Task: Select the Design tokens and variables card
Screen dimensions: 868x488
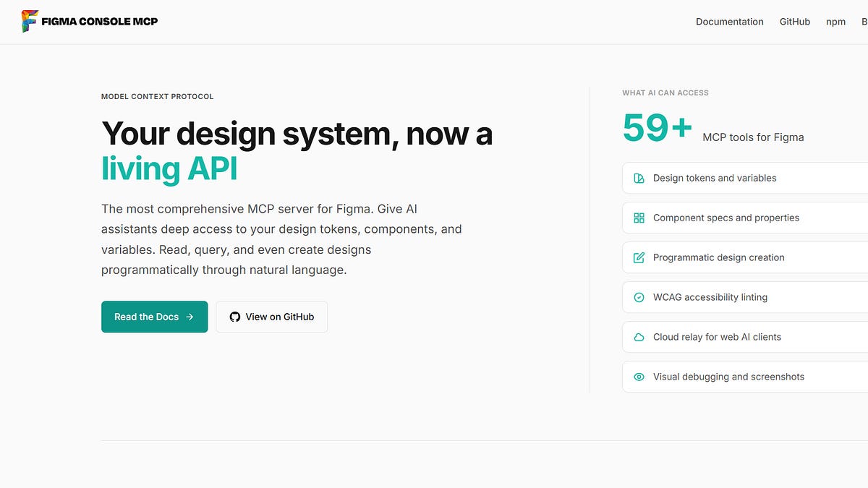Action: pyautogui.click(x=745, y=178)
